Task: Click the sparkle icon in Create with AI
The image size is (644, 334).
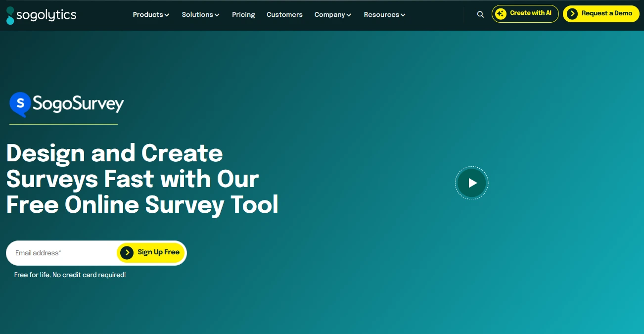Action: (x=501, y=14)
